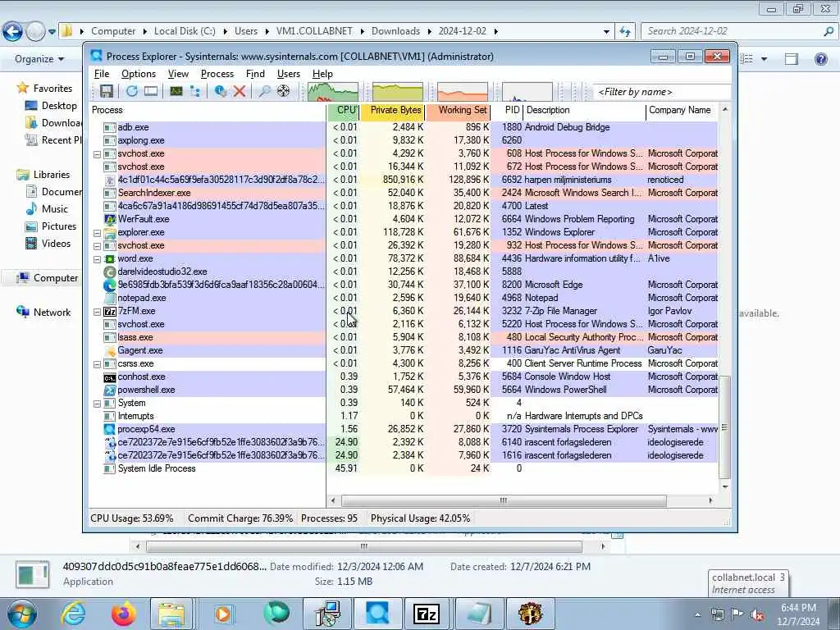Click the Process Explorer horizontal scrollbar

504,500
